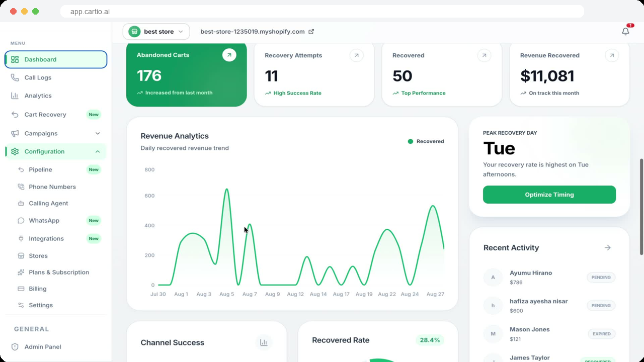
Task: Open Recent Activity arrow
Action: [x=608, y=247]
